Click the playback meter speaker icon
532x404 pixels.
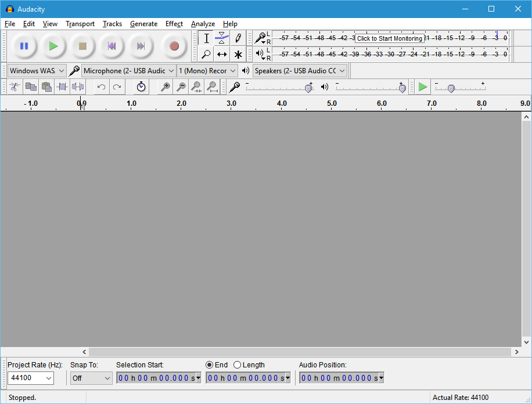click(x=260, y=53)
